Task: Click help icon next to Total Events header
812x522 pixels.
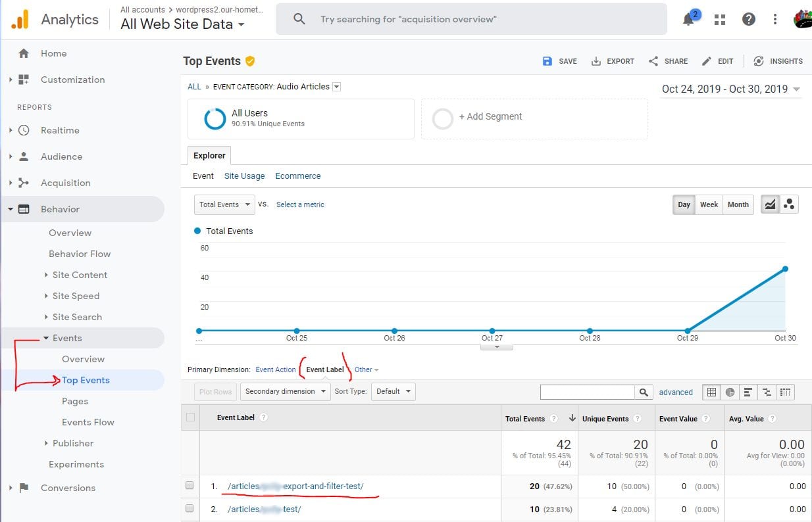Action: tap(554, 419)
